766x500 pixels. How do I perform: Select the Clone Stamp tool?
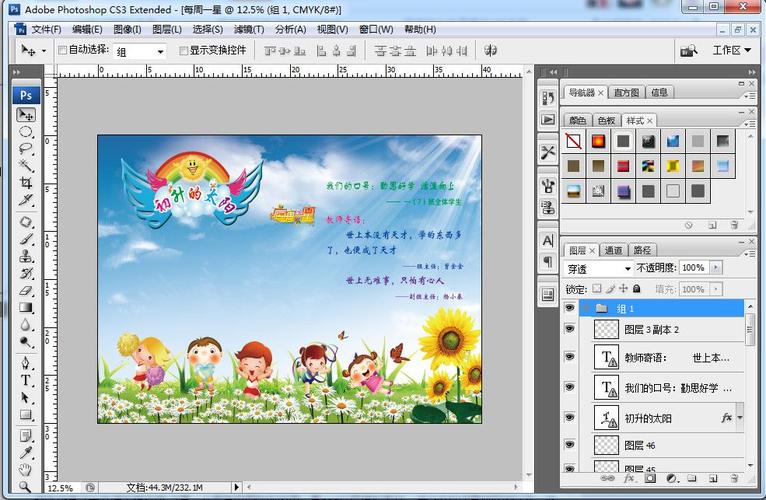point(26,256)
